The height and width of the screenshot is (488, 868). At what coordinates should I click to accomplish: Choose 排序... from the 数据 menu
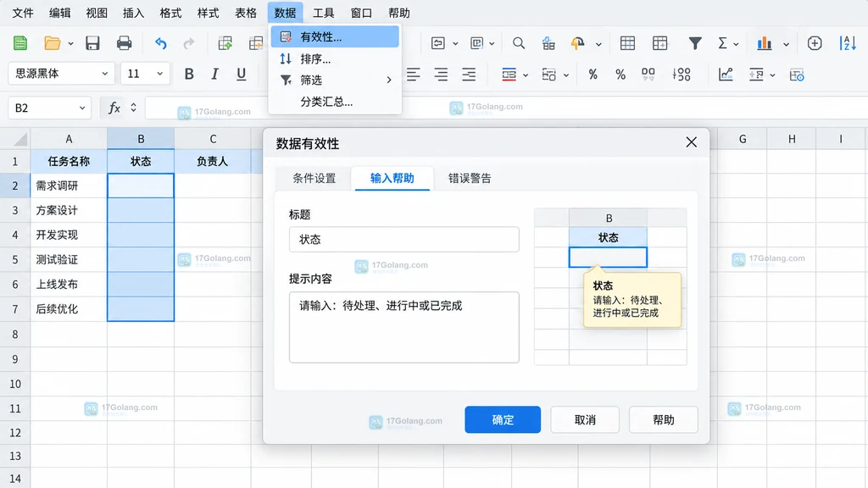[x=335, y=58]
